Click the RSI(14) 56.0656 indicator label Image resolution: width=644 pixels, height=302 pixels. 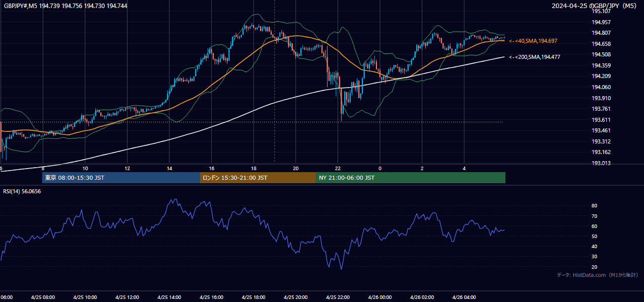click(22, 191)
